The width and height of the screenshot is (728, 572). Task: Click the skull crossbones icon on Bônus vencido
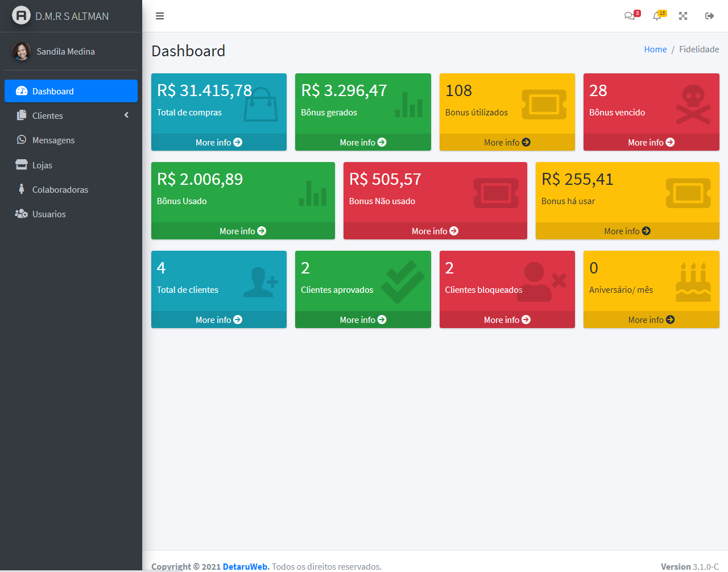click(x=693, y=105)
